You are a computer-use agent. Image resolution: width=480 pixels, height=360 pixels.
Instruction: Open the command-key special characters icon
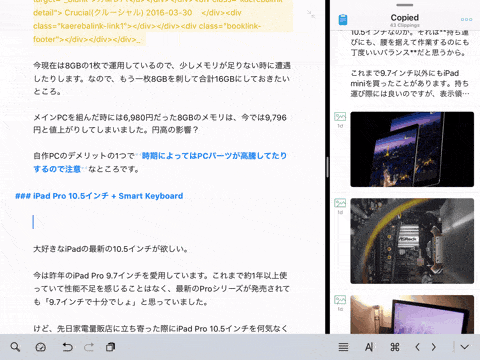coord(395,347)
